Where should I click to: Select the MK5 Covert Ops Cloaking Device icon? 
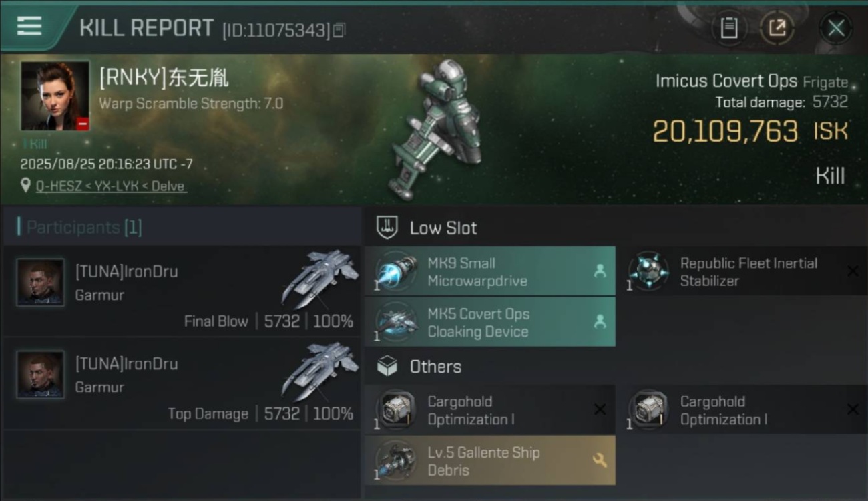point(396,323)
